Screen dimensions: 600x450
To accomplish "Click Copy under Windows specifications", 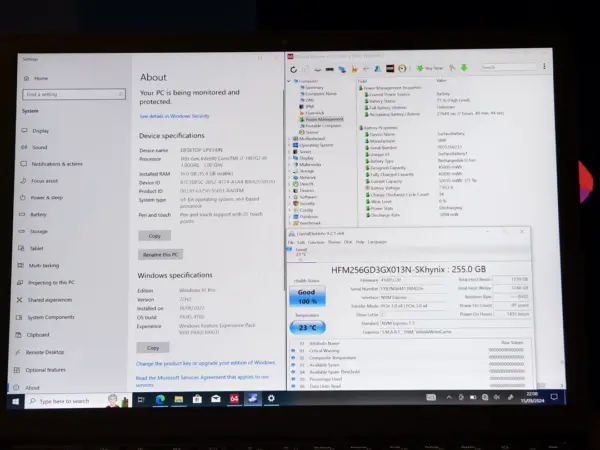I will click(x=153, y=348).
